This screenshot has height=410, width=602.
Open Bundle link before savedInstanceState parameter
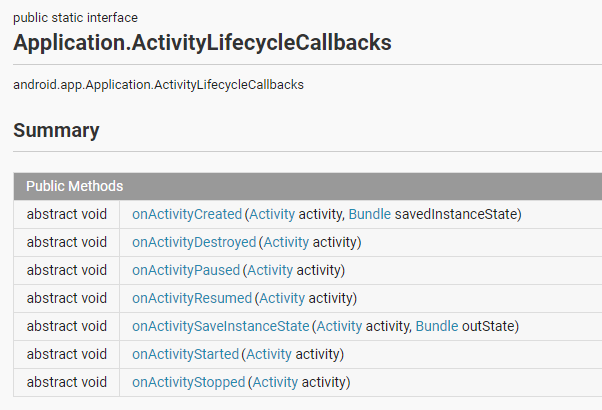pyautogui.click(x=370, y=214)
